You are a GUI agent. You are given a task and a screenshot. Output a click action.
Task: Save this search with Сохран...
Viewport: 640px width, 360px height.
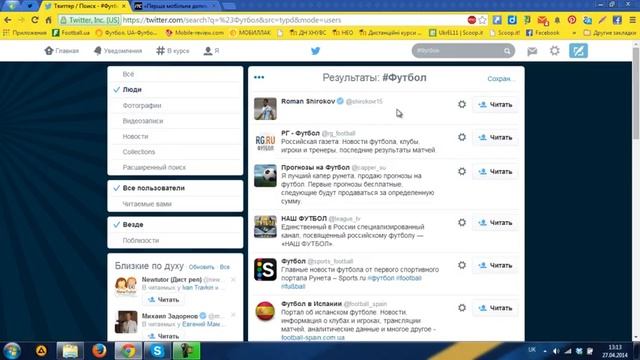[x=500, y=78]
